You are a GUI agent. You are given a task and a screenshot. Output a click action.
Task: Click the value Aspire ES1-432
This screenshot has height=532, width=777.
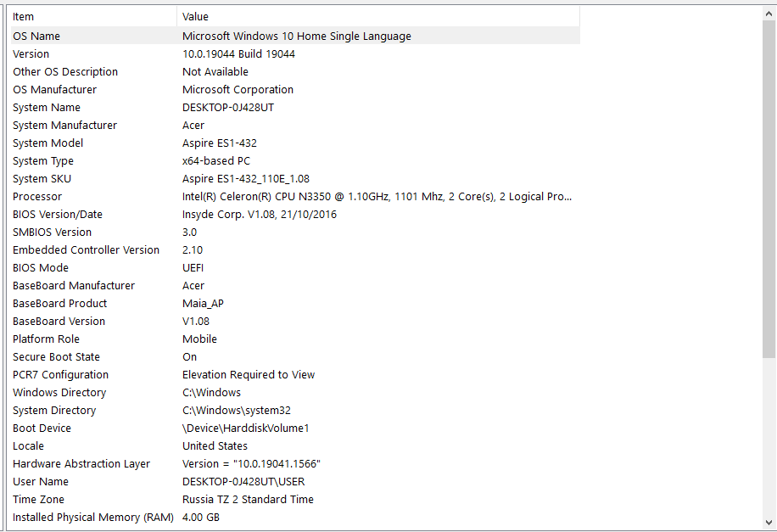click(x=220, y=143)
